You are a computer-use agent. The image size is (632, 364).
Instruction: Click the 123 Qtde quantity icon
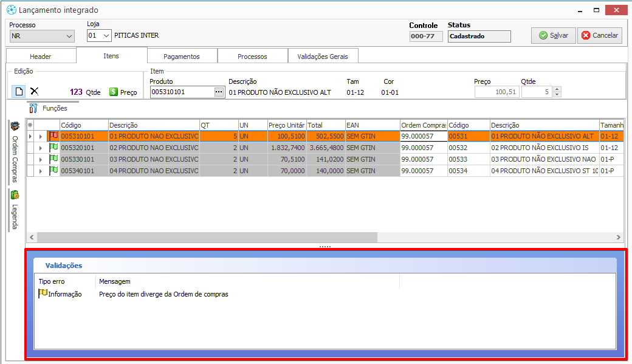(x=76, y=92)
